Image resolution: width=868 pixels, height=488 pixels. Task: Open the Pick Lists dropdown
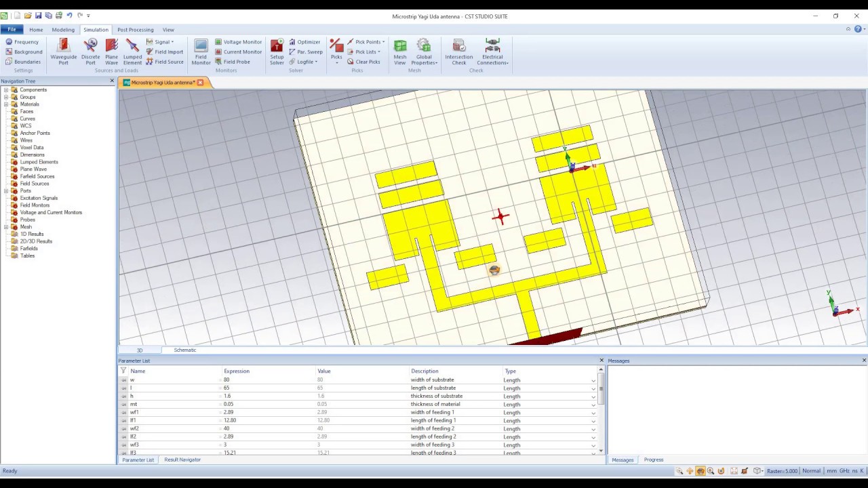(363, 52)
